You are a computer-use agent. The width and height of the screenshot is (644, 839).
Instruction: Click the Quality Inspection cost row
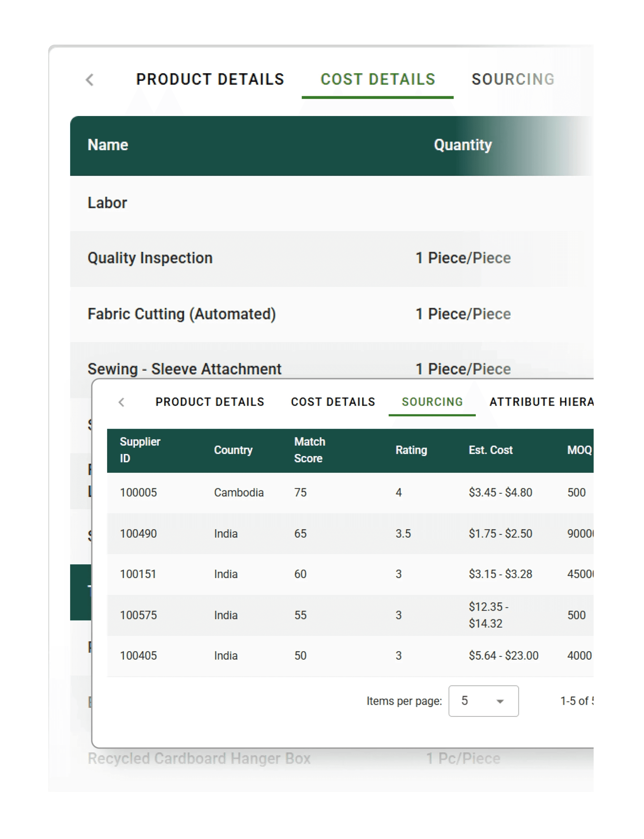[x=150, y=258]
